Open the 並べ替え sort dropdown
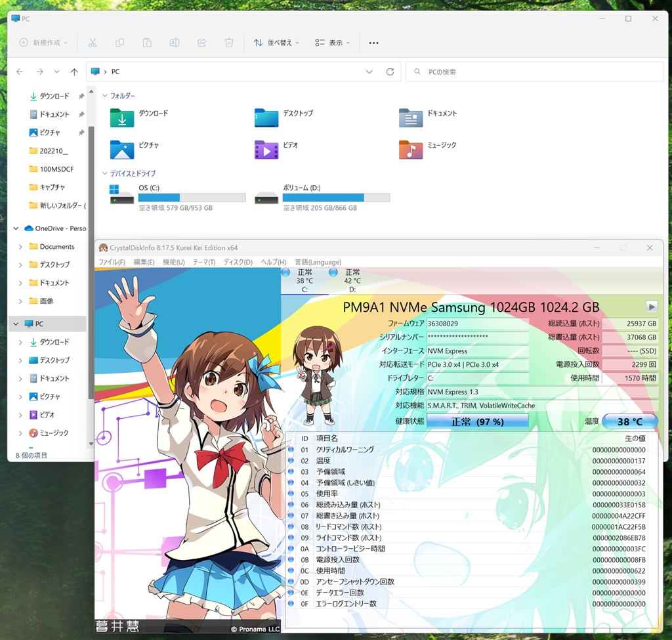 (276, 43)
